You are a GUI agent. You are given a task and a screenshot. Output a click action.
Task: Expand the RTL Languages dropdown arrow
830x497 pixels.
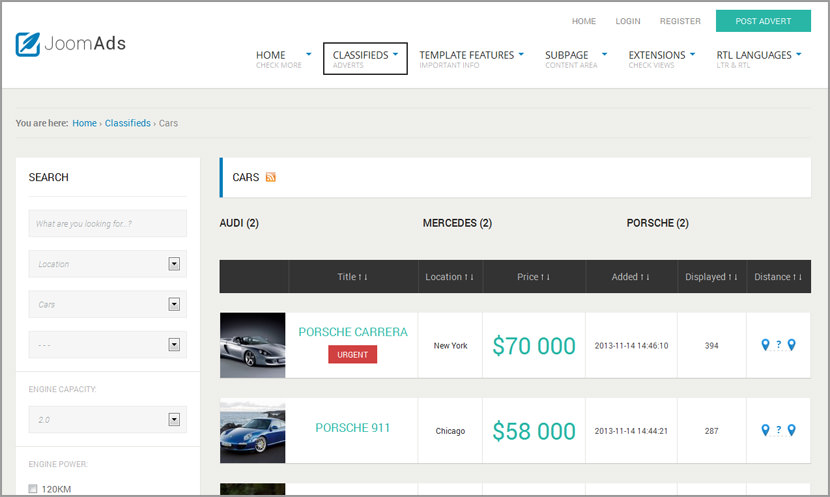point(799,54)
